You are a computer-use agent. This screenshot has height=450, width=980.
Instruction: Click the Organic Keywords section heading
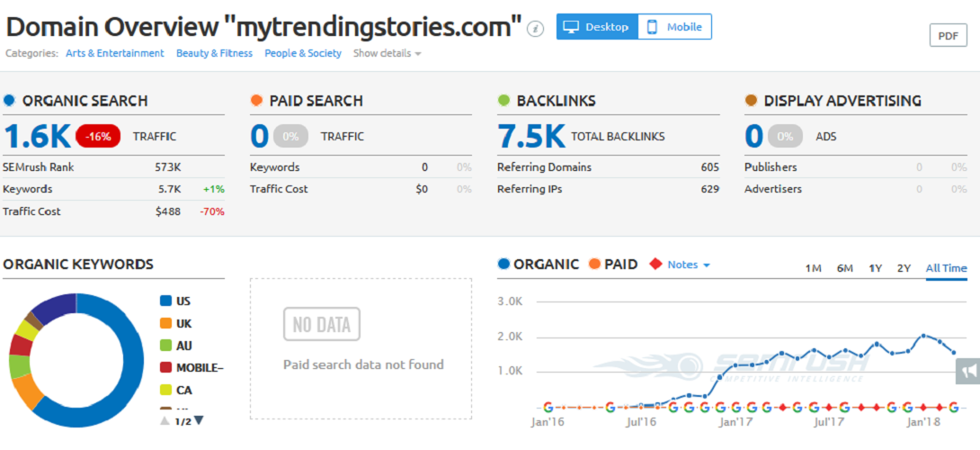click(78, 264)
